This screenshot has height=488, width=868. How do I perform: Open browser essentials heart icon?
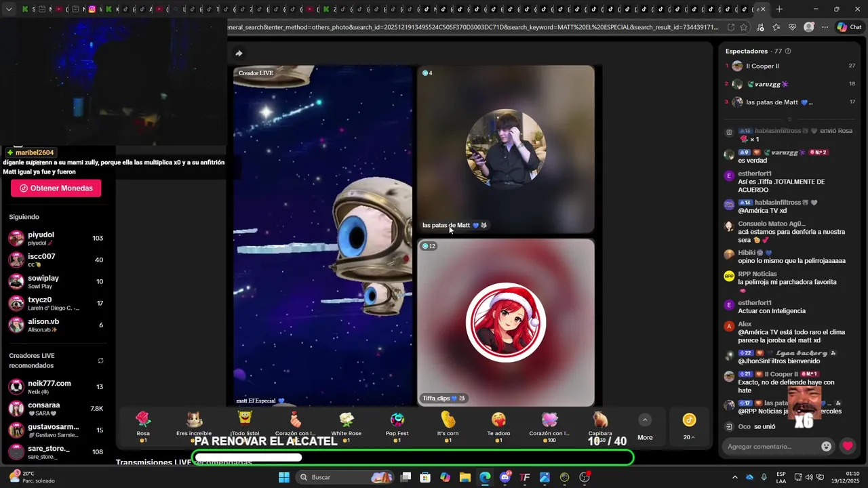(792, 27)
